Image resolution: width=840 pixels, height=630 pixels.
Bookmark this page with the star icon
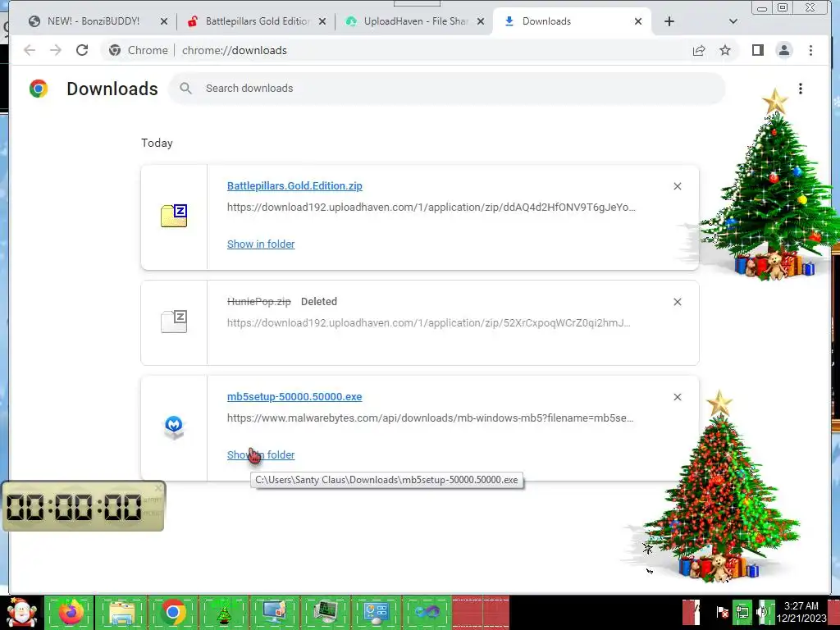coord(725,50)
